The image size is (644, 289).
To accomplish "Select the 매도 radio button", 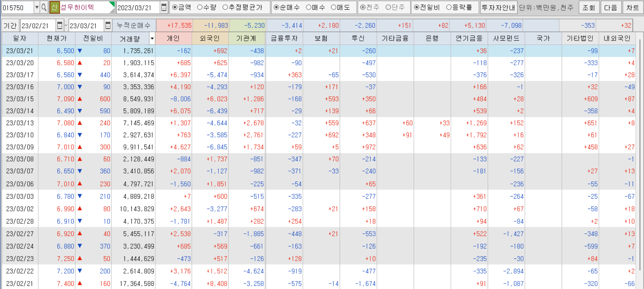I will click(x=334, y=7).
